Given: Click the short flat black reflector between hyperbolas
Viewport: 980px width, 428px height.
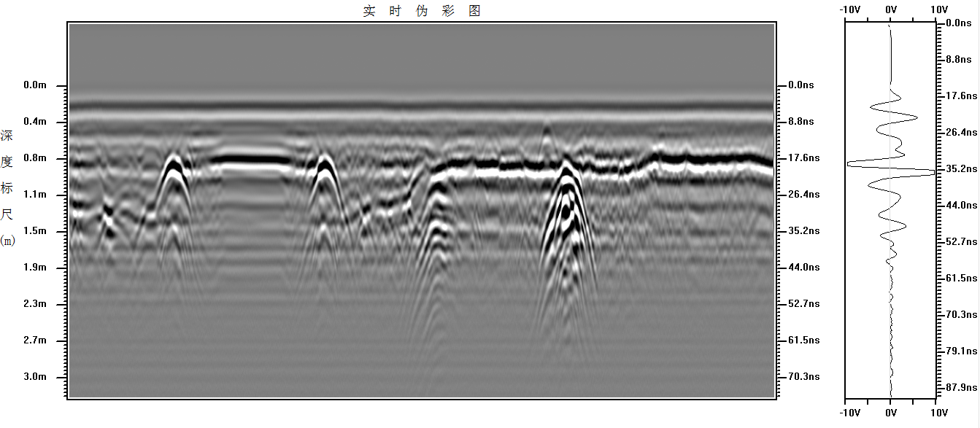Looking at the screenshot, I should 250,158.
